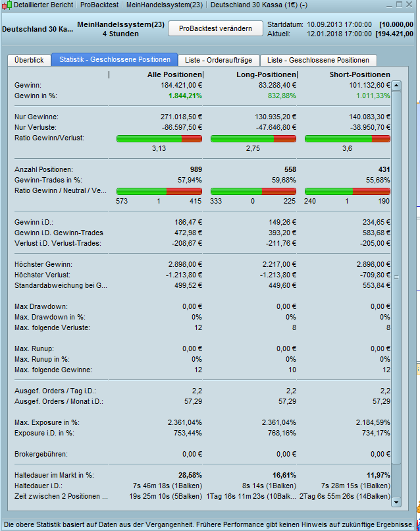Screen dimensions: 420x531
Task: Maximize the Detaillierter Bericht window
Action: click(x=400, y=5)
